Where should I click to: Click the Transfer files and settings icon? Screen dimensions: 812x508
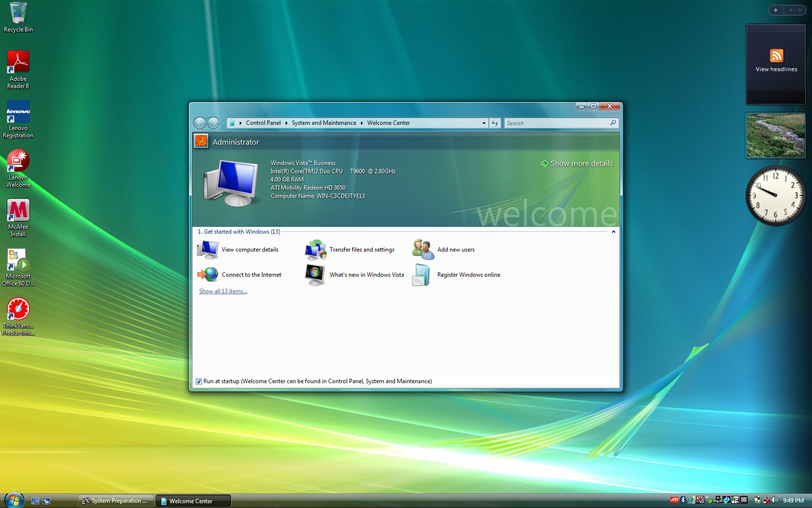(x=316, y=250)
